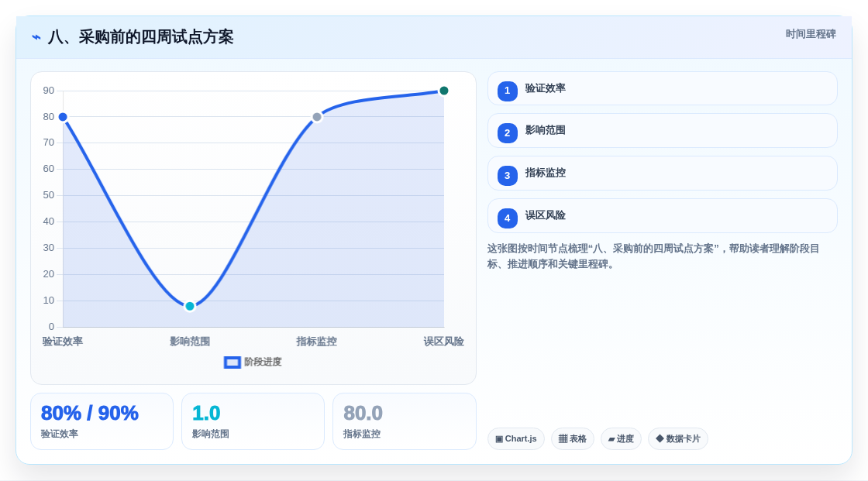The height and width of the screenshot is (481, 868).
Task: Open the 误区风险 milestone item text
Action: [x=546, y=215]
